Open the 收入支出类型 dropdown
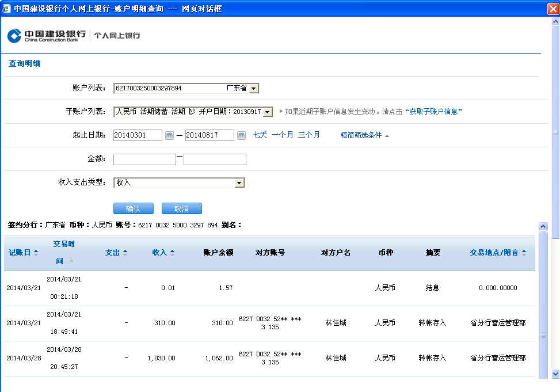Screen dimensions: 560x392 click(x=239, y=183)
